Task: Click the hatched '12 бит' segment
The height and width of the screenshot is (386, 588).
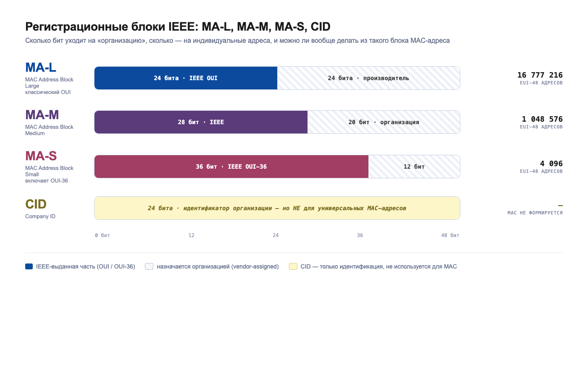Action: pyautogui.click(x=414, y=167)
